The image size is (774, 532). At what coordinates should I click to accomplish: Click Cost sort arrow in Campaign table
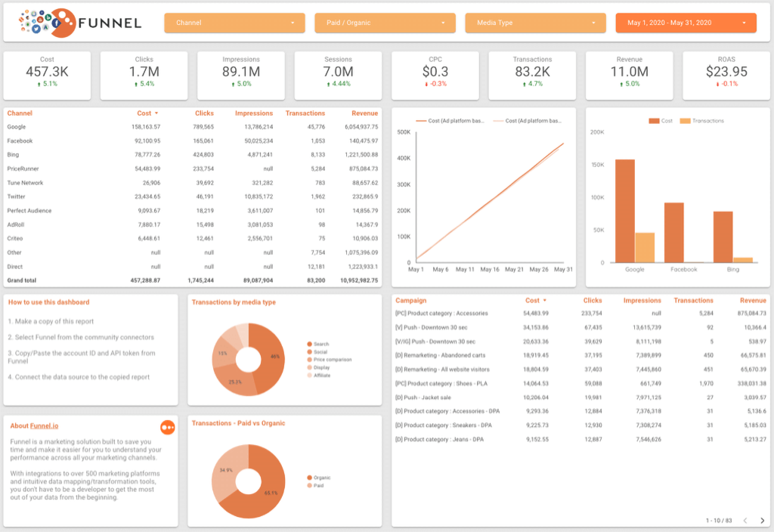click(x=544, y=301)
